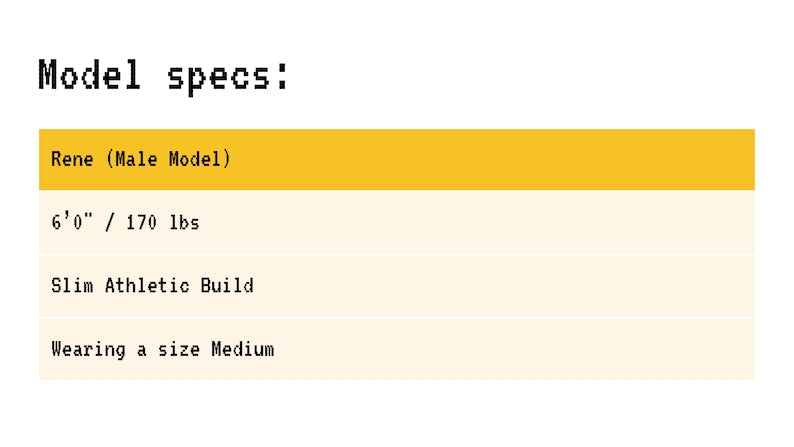Click the height value 6'0"

click(x=72, y=222)
